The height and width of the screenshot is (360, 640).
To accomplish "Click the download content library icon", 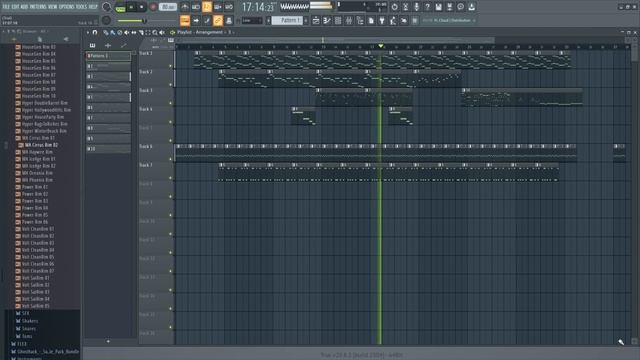I will click(471, 7).
